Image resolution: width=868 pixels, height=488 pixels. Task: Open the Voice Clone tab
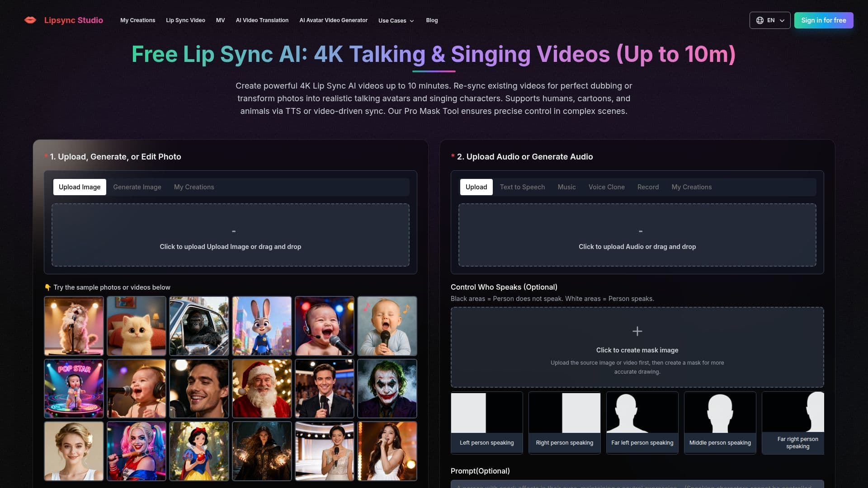tap(606, 187)
